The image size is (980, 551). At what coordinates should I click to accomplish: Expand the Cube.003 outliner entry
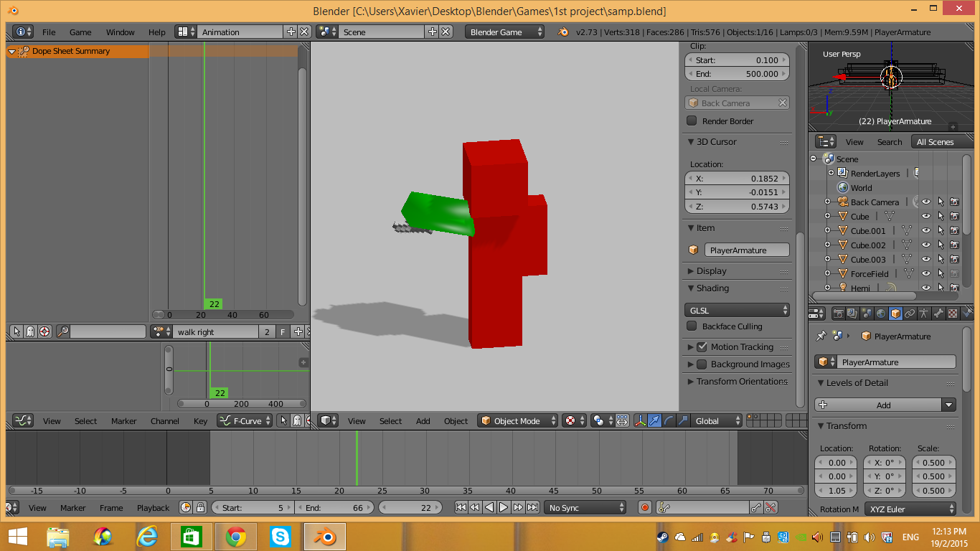tap(827, 259)
